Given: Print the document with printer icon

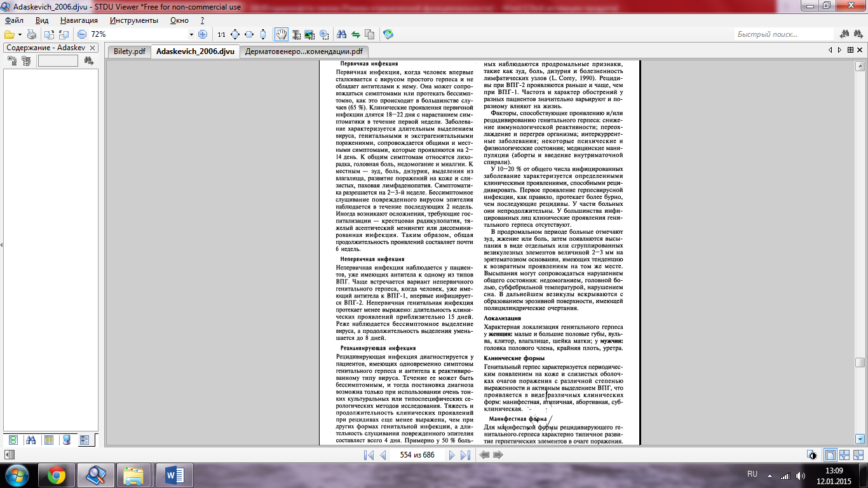Looking at the screenshot, I should tap(32, 34).
